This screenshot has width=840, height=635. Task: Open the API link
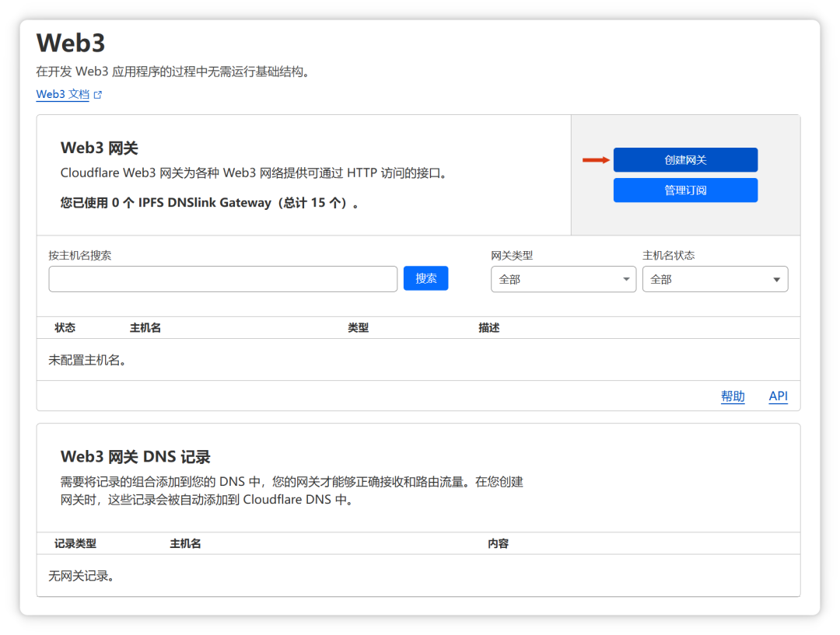point(778,396)
